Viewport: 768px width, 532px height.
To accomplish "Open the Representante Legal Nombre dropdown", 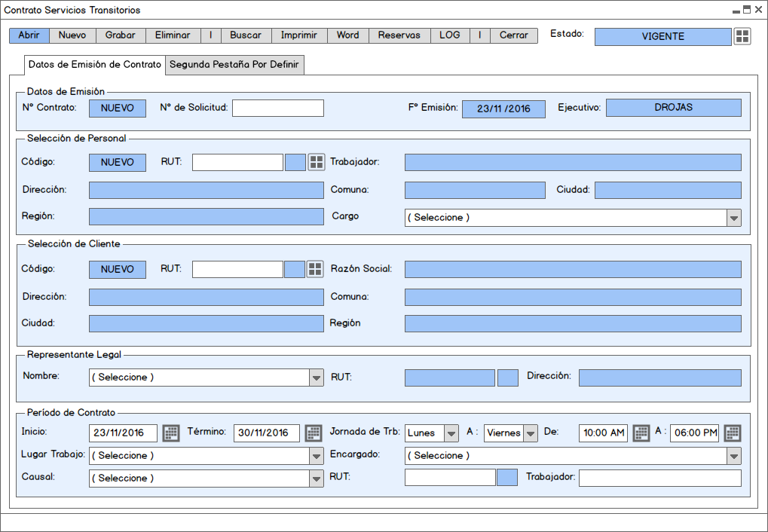I will click(x=317, y=378).
